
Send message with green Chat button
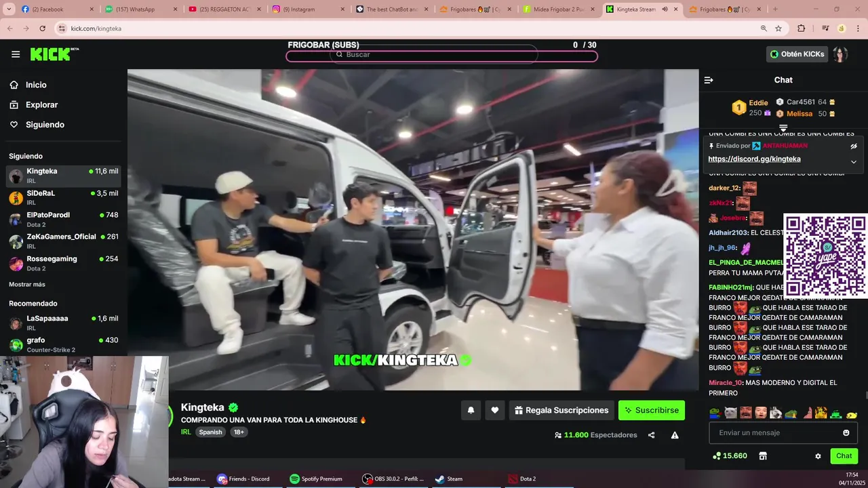[844, 456]
